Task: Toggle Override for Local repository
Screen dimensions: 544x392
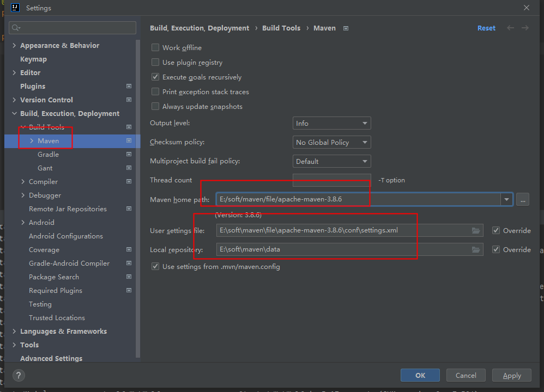Action: coord(496,249)
